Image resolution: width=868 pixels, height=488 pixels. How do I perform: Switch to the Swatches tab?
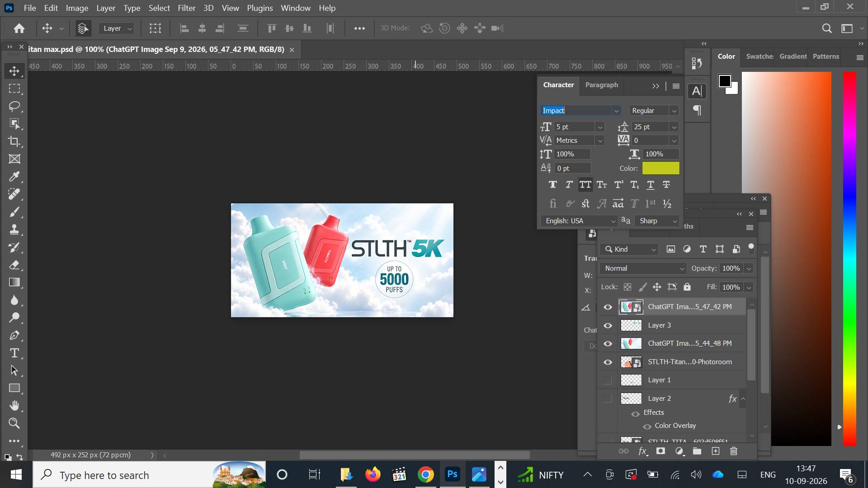759,56
